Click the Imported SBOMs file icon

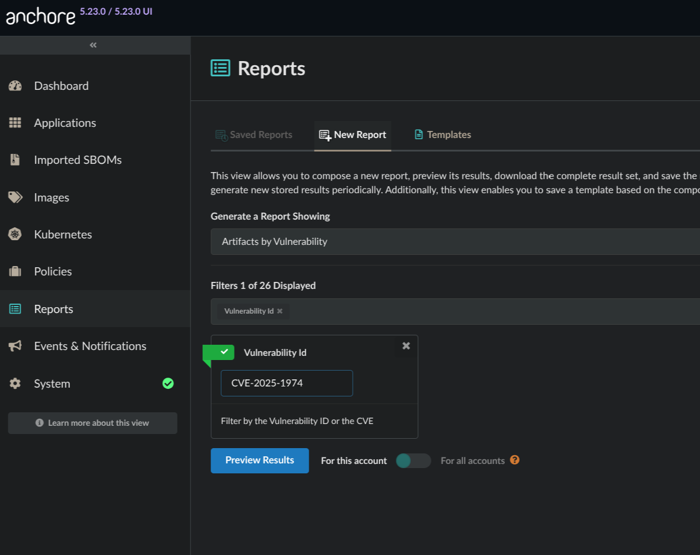point(15,160)
